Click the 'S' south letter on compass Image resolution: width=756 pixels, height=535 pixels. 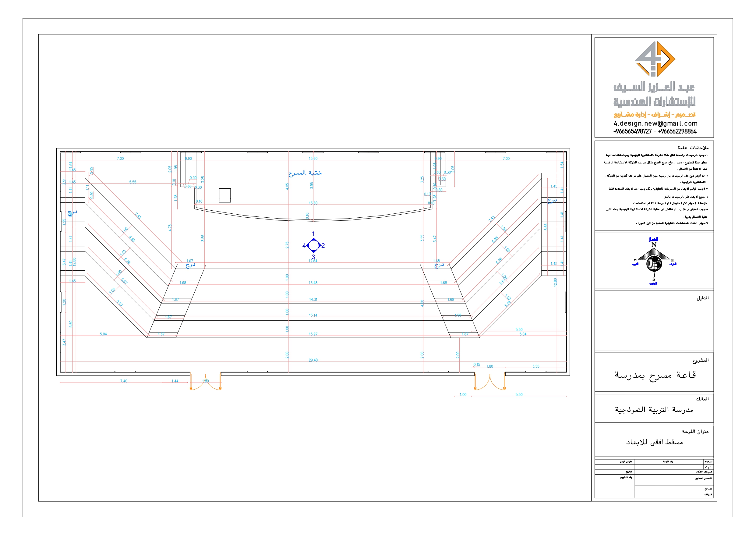tap(654, 279)
